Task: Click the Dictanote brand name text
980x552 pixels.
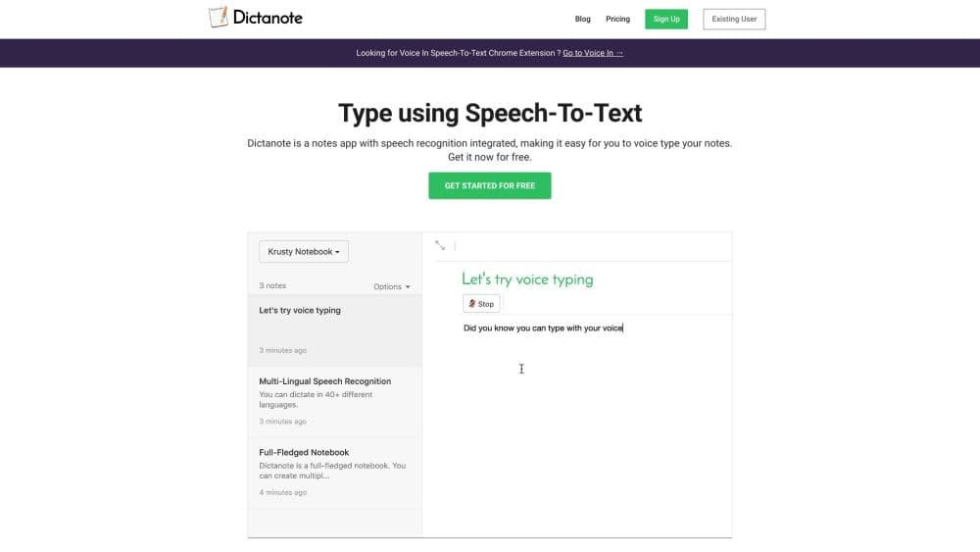Action: (x=268, y=18)
